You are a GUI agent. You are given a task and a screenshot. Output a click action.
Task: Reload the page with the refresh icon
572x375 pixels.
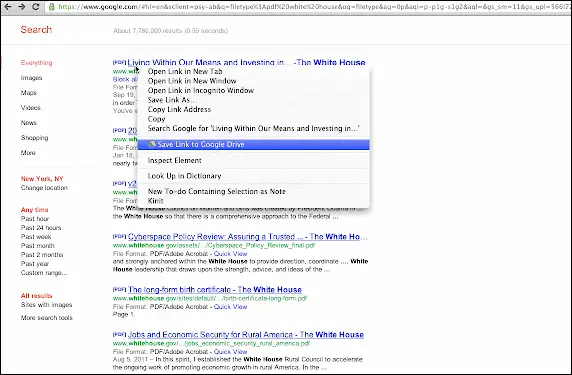pyautogui.click(x=35, y=7)
